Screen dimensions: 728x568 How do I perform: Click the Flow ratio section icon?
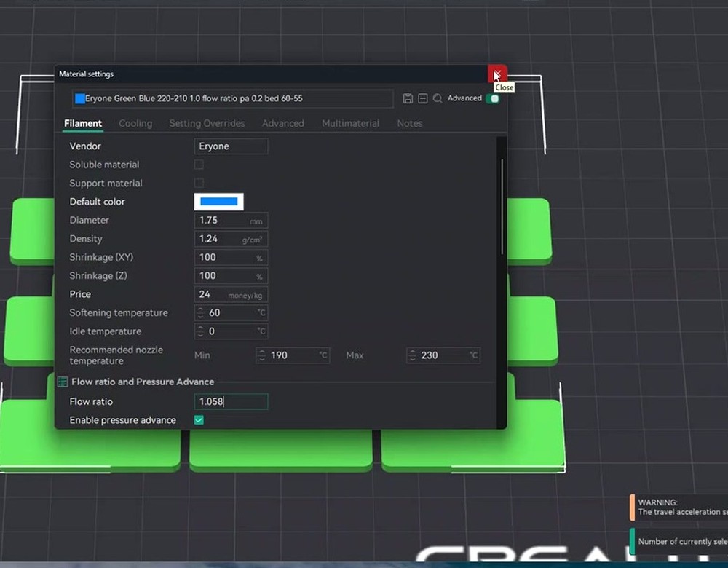click(63, 382)
